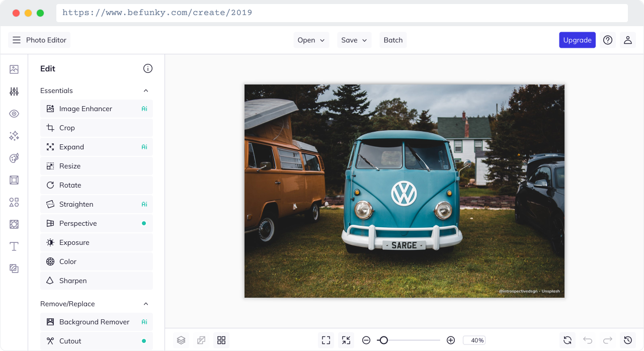Select the Resize tool
The height and width of the screenshot is (351, 644).
coord(97,166)
